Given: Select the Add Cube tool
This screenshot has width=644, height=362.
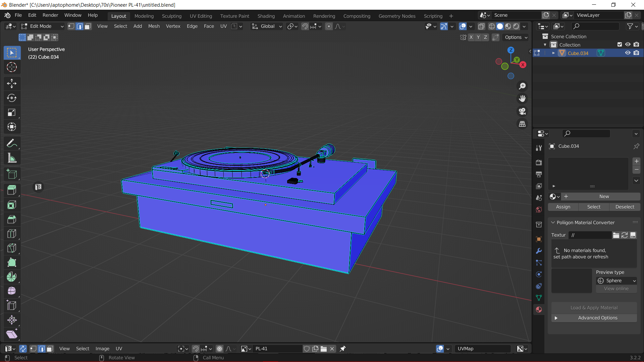Looking at the screenshot, I should 12,174.
